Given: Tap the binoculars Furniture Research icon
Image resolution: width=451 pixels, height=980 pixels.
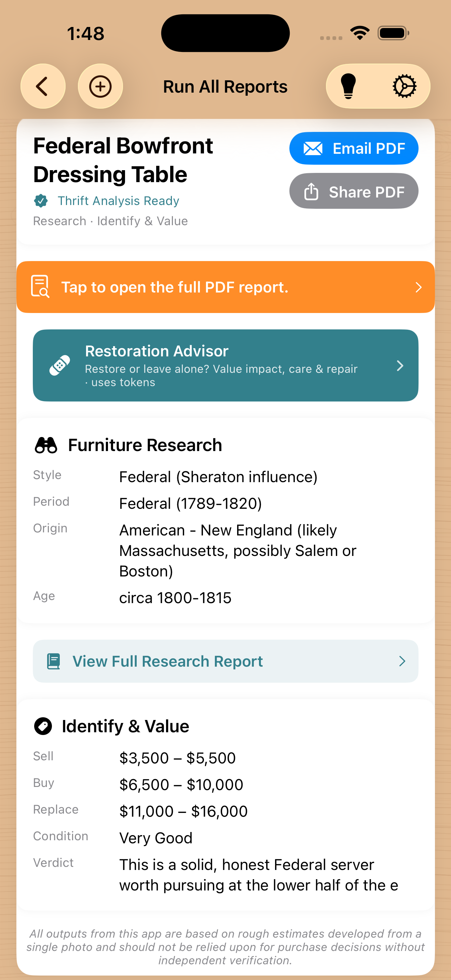Looking at the screenshot, I should tap(46, 445).
